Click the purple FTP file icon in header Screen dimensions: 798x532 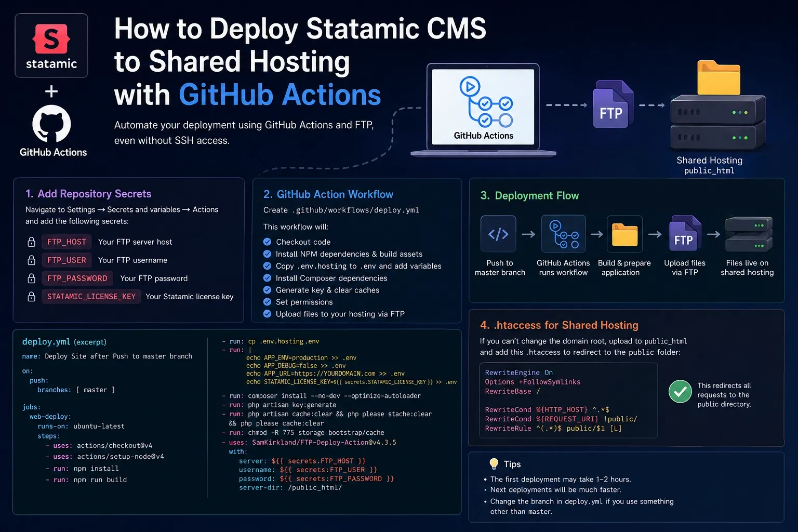click(x=613, y=104)
